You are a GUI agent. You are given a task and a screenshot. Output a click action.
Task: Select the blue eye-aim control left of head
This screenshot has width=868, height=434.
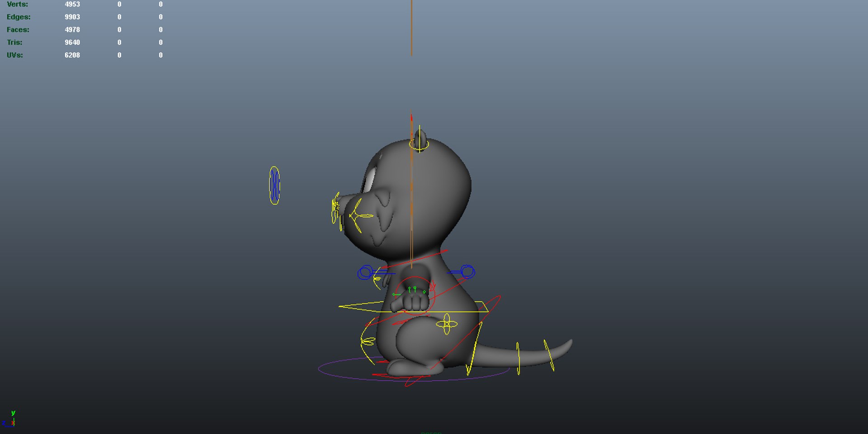pyautogui.click(x=274, y=185)
